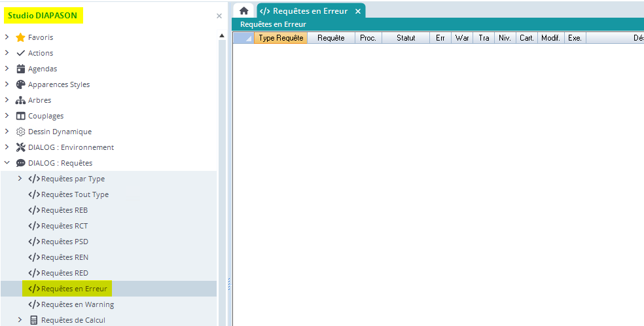Click the hierarchy icon beside Arbres
Image resolution: width=644 pixels, height=326 pixels.
[x=20, y=100]
